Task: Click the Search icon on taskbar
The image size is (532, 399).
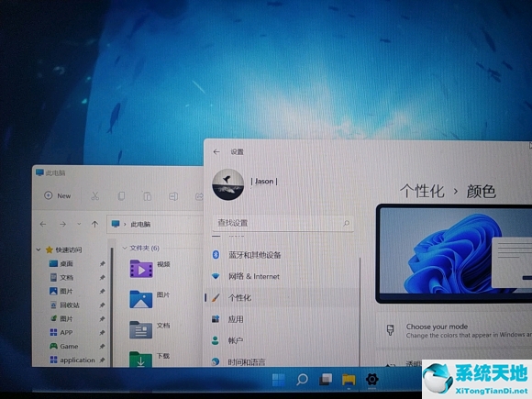Action: [302, 380]
